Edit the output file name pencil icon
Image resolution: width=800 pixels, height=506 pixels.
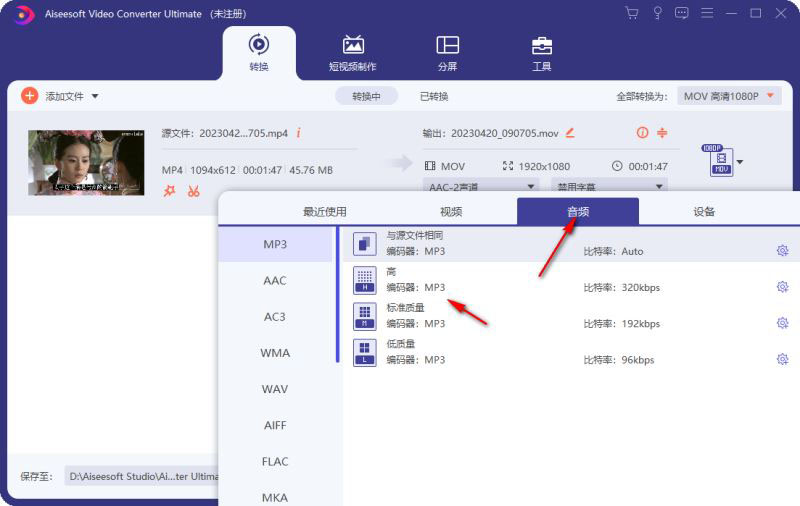pyautogui.click(x=570, y=133)
